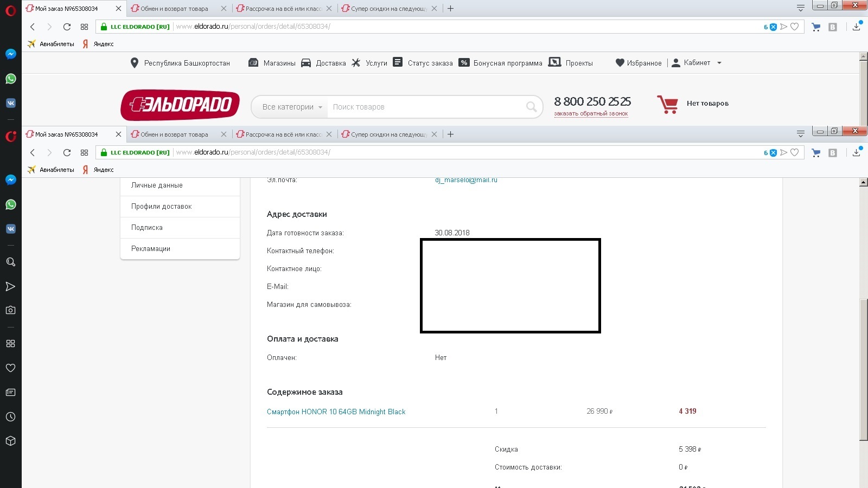Open the red shopping cart icon
868x488 pixels.
pyautogui.click(x=667, y=104)
